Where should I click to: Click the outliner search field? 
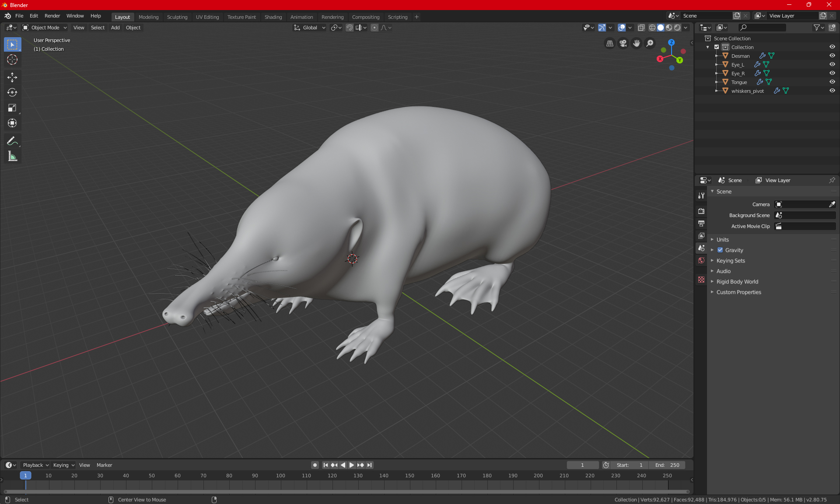pyautogui.click(x=762, y=28)
